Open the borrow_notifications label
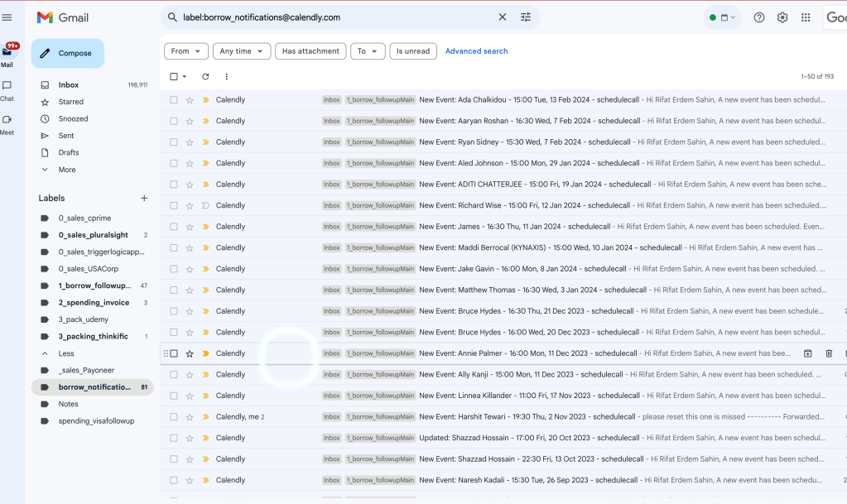Screen dimensions: 847x504 (93, 387)
